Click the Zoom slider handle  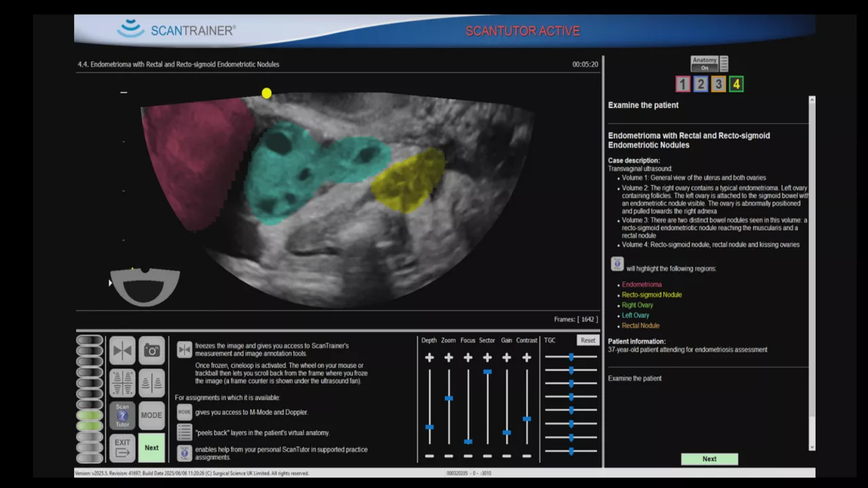(449, 398)
